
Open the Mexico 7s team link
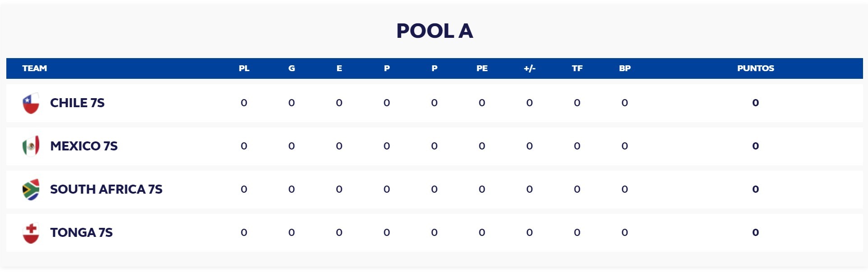point(83,146)
